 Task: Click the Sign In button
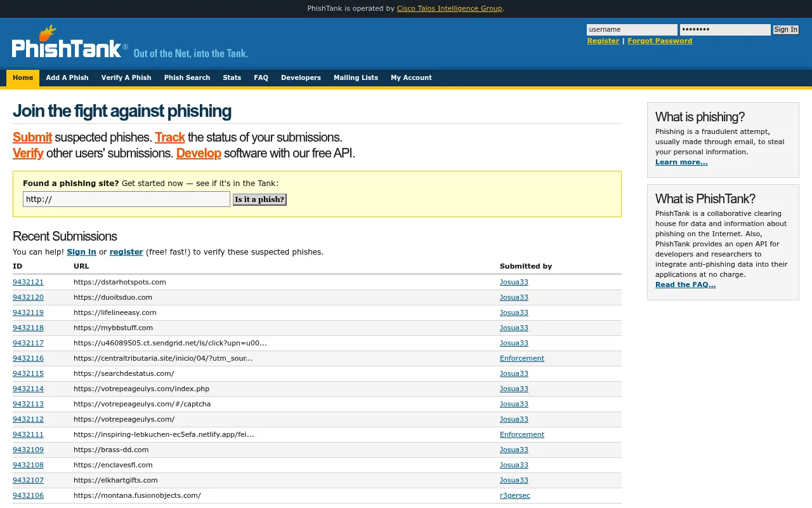click(786, 30)
